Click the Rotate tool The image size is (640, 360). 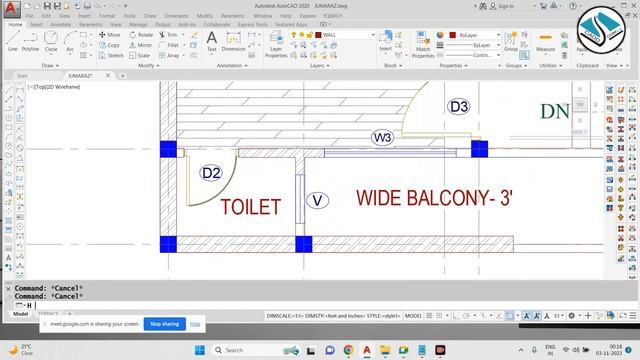(x=141, y=35)
